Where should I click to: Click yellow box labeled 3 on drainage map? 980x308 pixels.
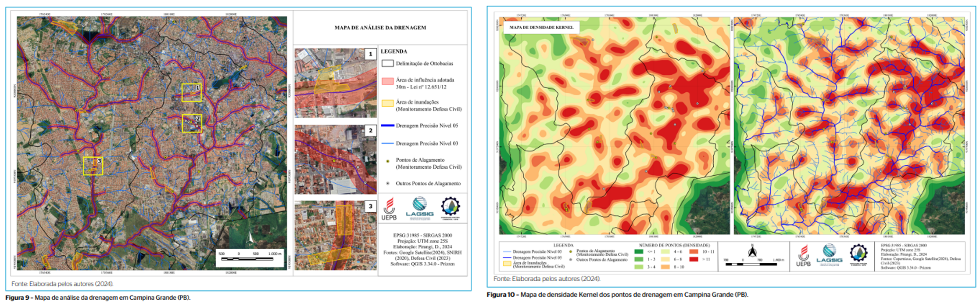pos(93,166)
